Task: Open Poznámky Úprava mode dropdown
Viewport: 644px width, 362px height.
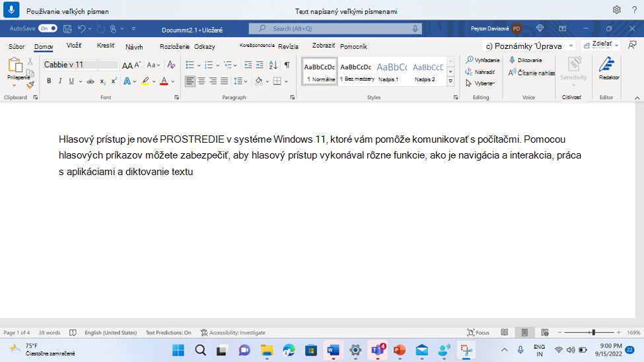Action: pyautogui.click(x=529, y=46)
